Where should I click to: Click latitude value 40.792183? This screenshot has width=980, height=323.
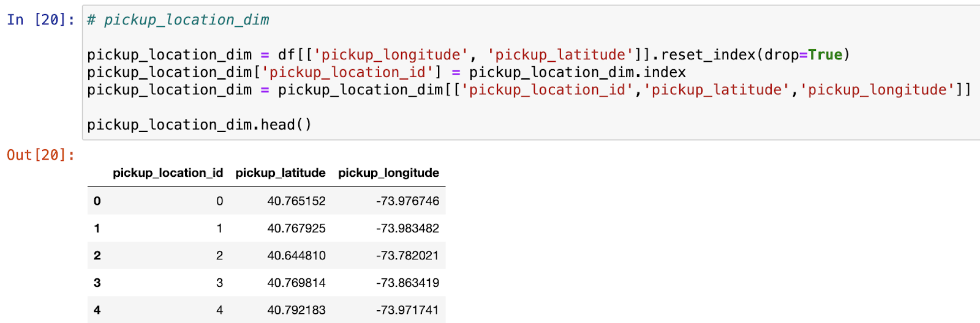pos(296,310)
